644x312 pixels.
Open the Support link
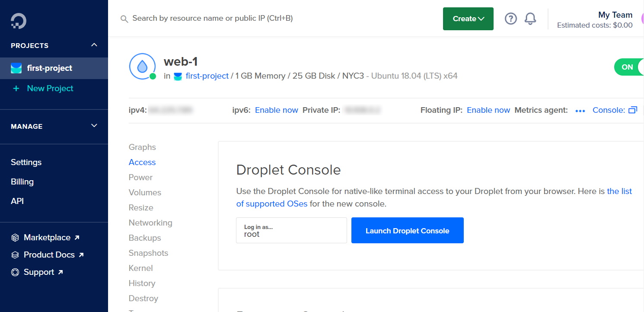[x=39, y=272]
